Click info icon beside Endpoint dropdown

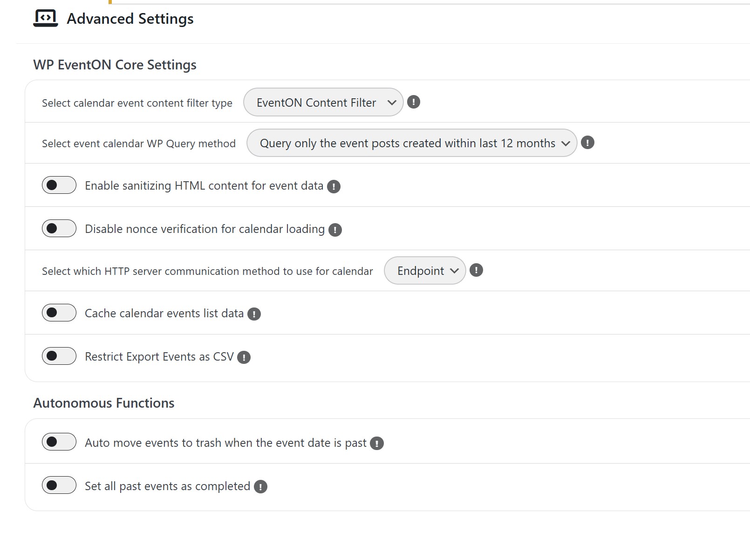[476, 270]
